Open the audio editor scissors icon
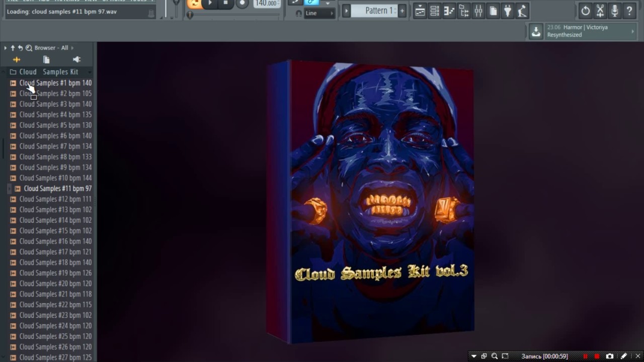 coord(600,11)
